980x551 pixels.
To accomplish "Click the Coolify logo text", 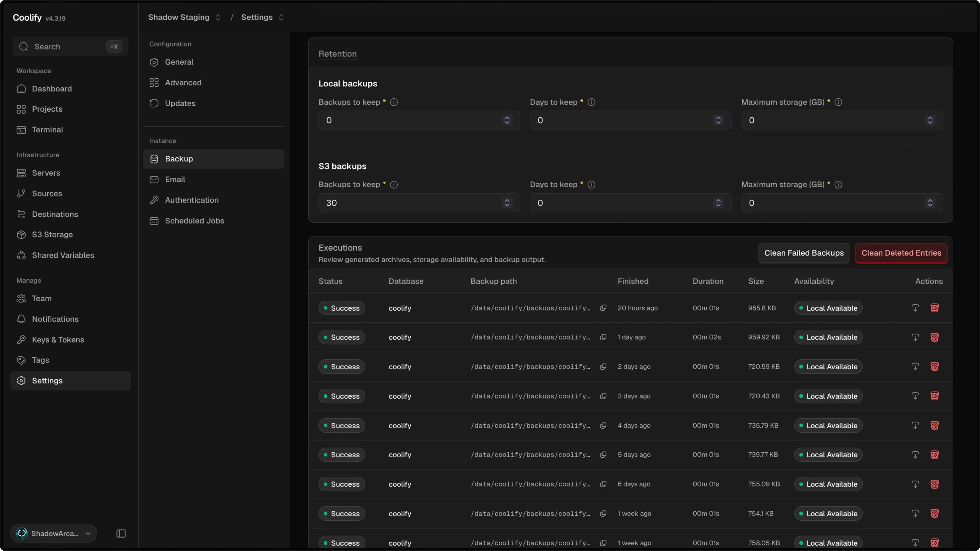I will coord(27,18).
